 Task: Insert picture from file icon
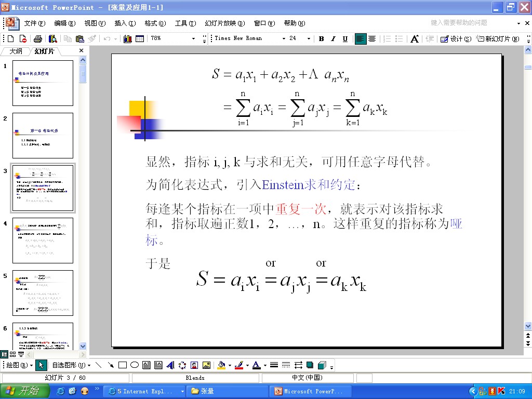pos(206,365)
